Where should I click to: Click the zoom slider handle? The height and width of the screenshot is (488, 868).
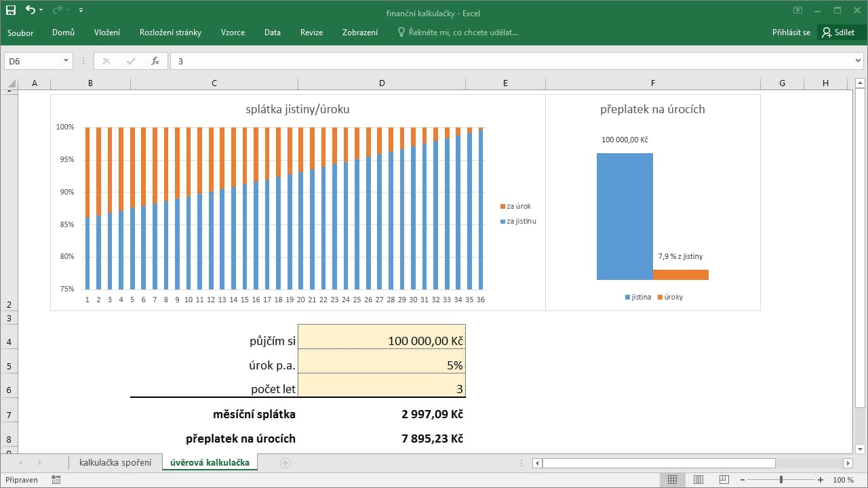pos(781,480)
